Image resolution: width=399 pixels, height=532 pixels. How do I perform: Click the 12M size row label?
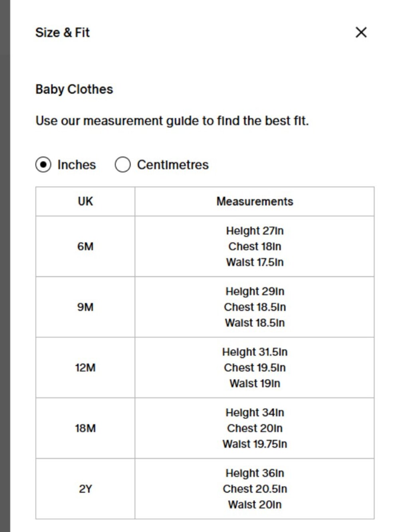coord(85,368)
